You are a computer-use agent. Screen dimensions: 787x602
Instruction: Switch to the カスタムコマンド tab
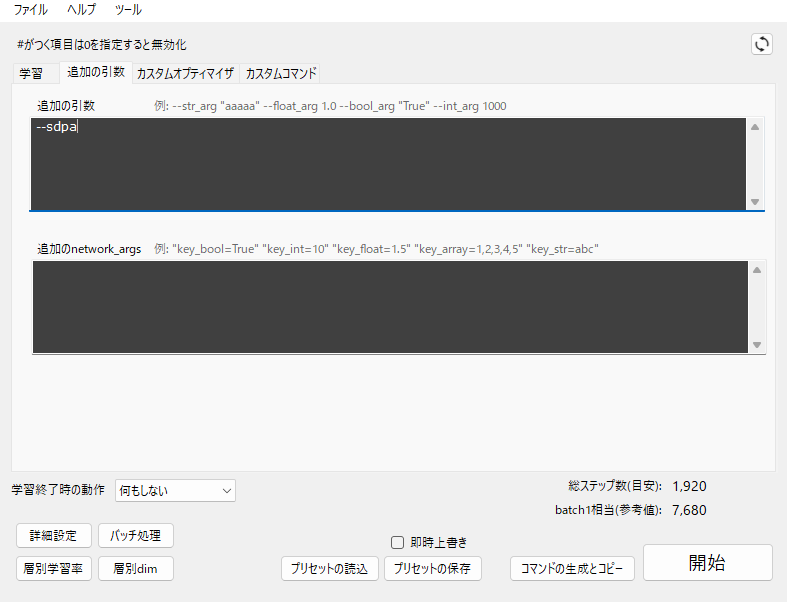[281, 73]
